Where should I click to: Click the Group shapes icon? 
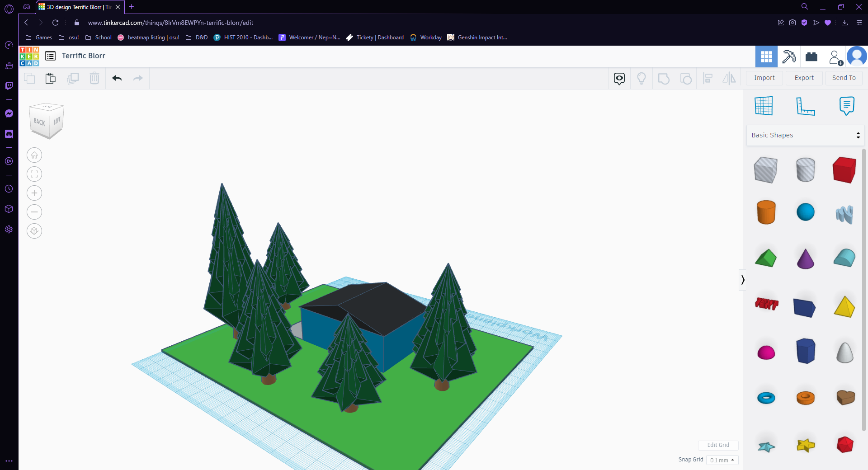[x=664, y=79]
